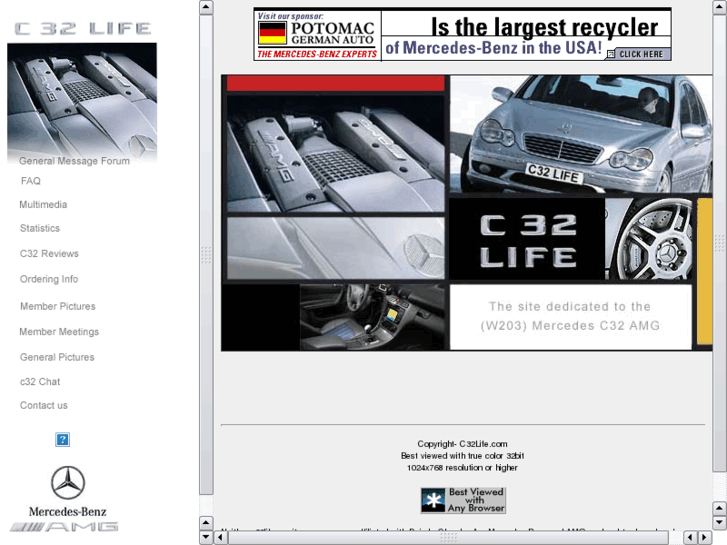The image size is (727, 545).
Task: Click the Mercedes-Benz star logo in sidebar
Action: [68, 483]
